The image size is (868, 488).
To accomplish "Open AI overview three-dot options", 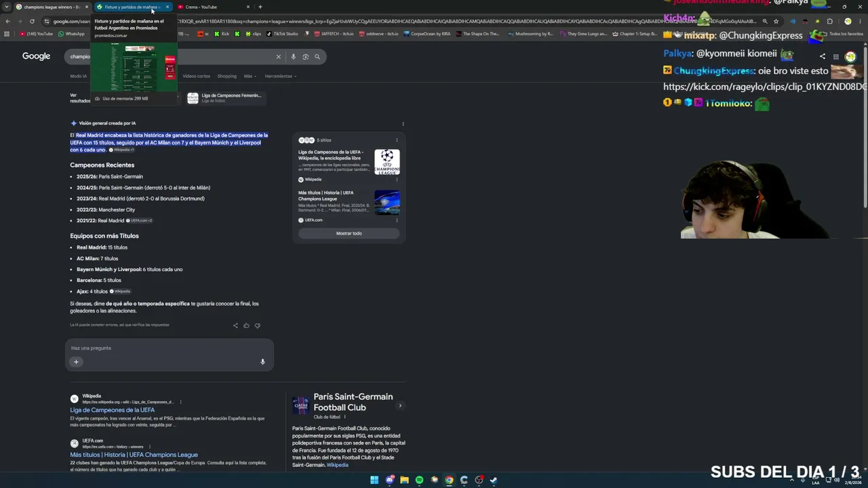I will click(403, 124).
